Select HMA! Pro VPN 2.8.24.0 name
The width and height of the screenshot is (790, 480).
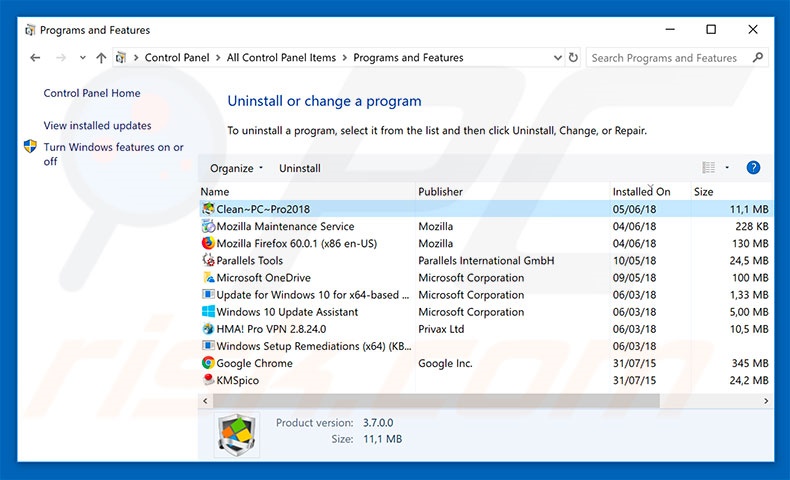tap(271, 329)
